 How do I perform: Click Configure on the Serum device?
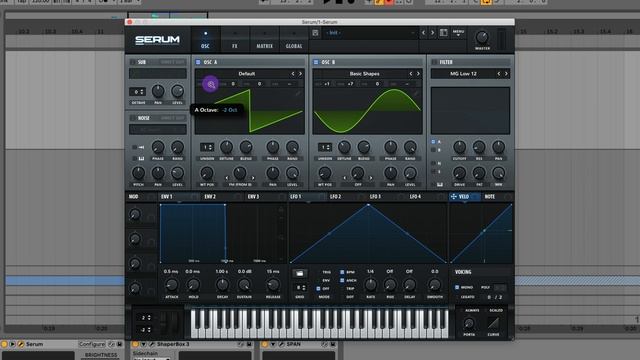click(x=92, y=344)
